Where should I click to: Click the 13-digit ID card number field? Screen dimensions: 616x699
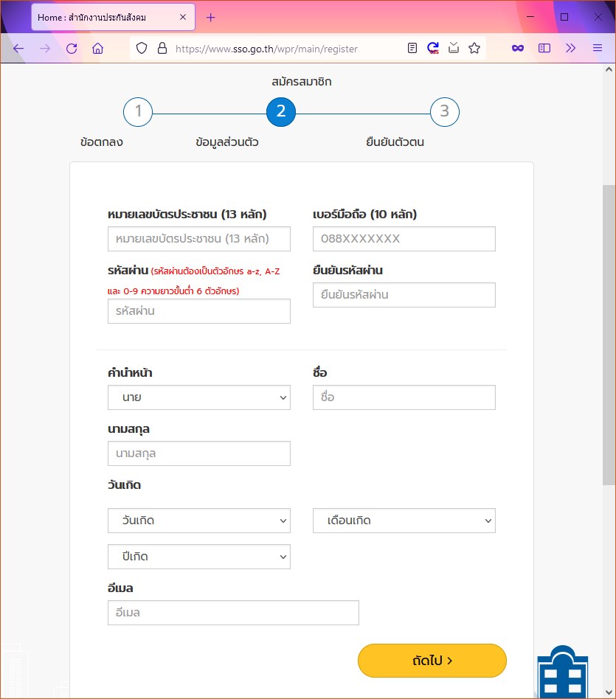pyautogui.click(x=199, y=239)
